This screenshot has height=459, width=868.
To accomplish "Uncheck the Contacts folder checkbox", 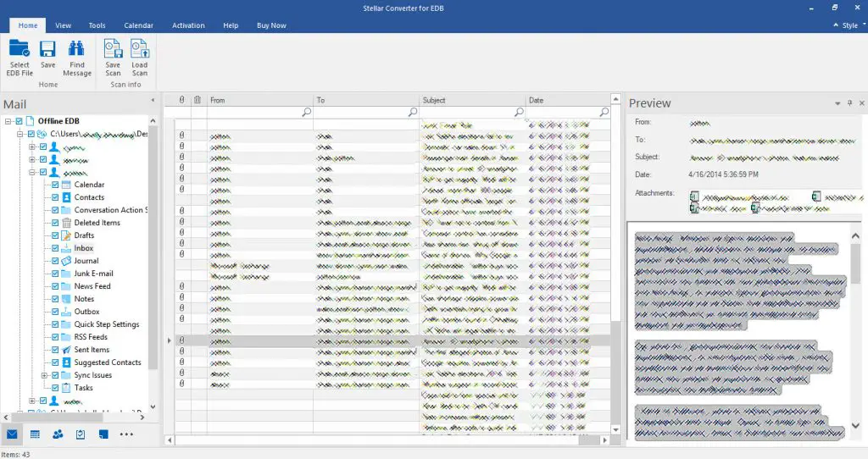I will tap(55, 197).
